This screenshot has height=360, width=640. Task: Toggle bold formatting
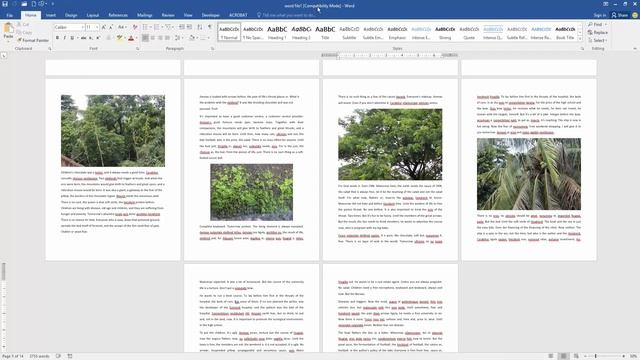57,38
